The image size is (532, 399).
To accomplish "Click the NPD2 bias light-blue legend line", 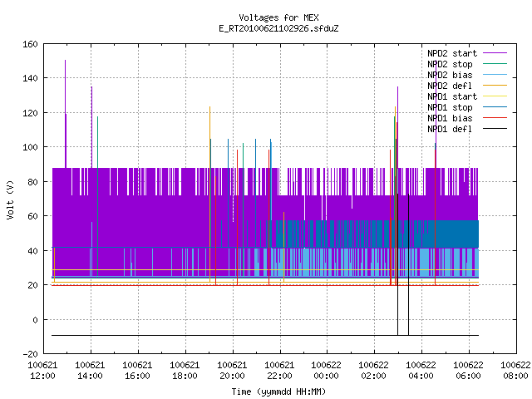I will tap(495, 75).
